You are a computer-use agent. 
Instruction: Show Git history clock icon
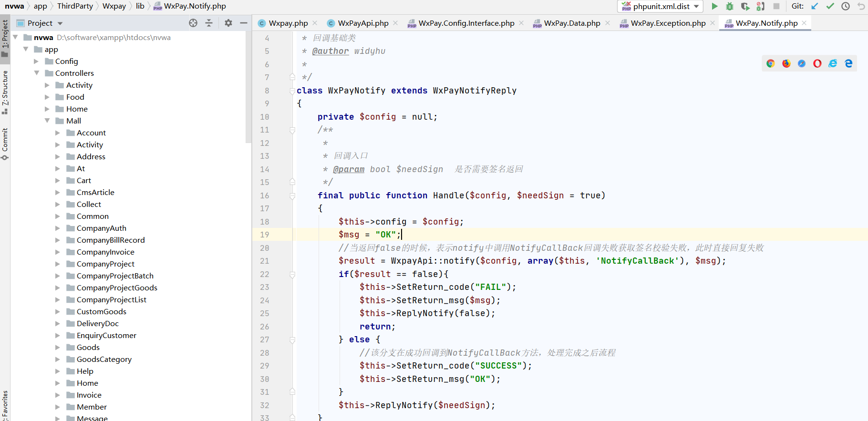(846, 6)
